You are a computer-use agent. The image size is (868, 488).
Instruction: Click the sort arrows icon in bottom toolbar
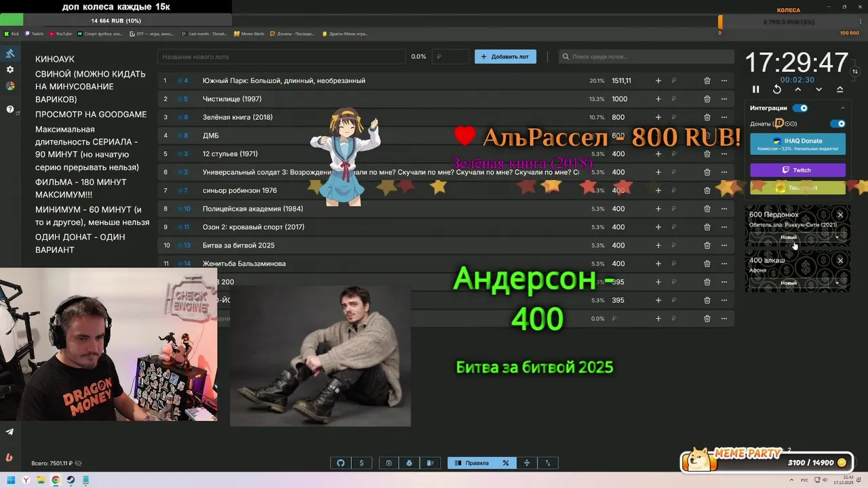(x=548, y=463)
